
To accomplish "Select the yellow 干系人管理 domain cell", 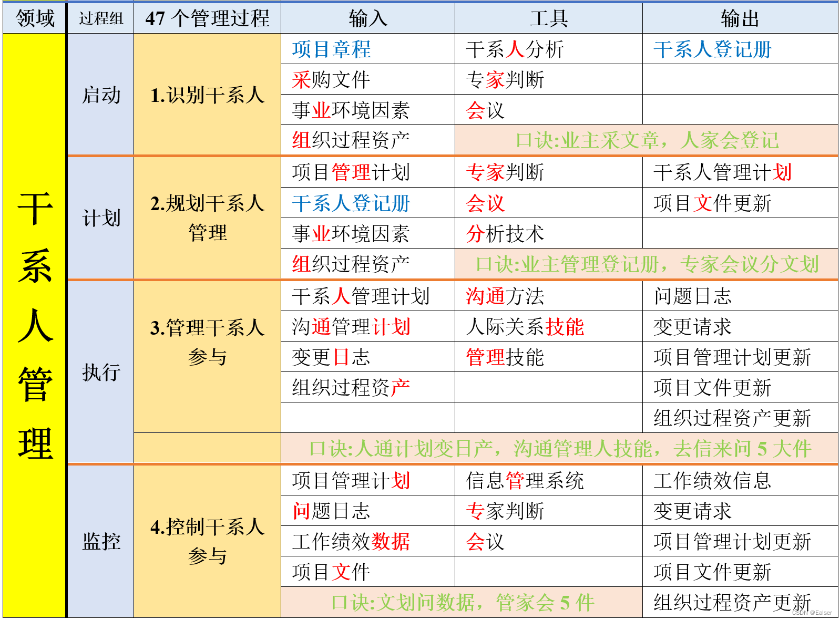I will point(35,325).
